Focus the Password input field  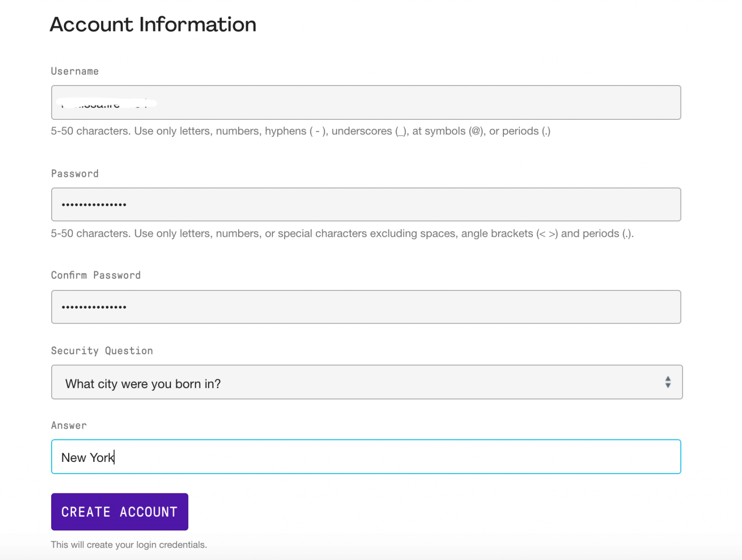pyautogui.click(x=366, y=204)
